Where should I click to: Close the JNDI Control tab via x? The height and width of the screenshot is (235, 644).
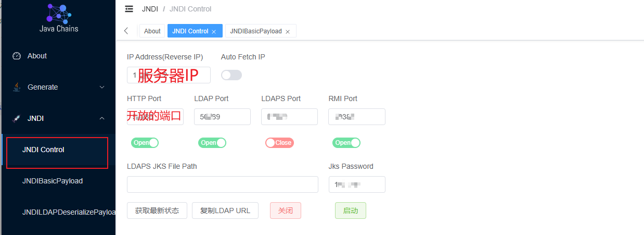[214, 31]
